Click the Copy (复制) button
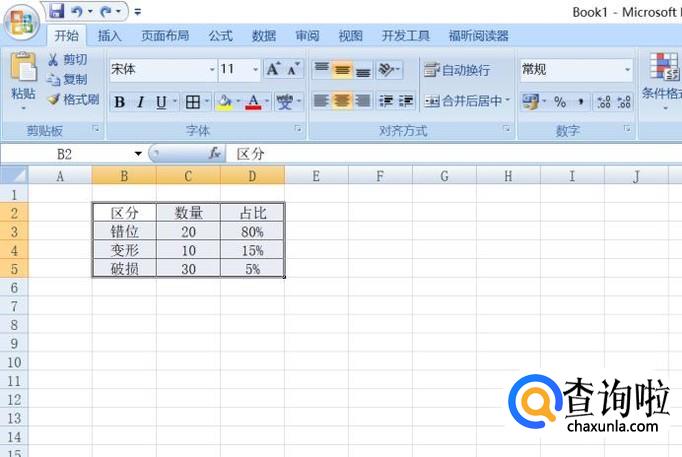Image resolution: width=682 pixels, height=457 pixels. pos(68,80)
